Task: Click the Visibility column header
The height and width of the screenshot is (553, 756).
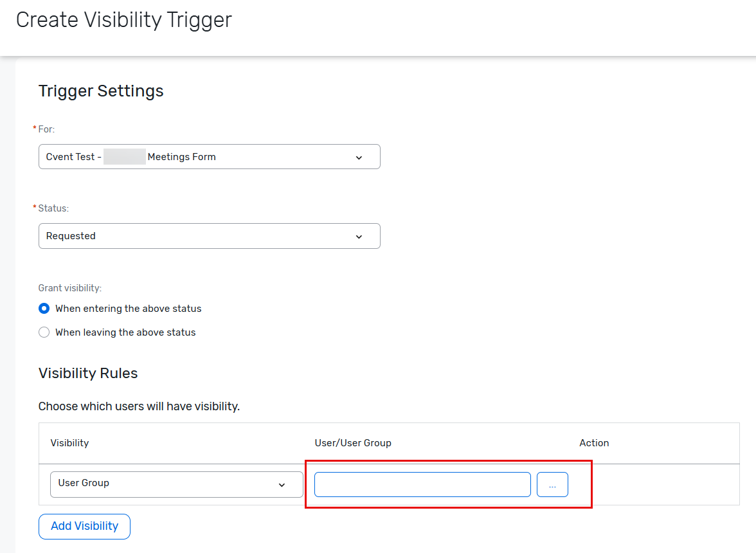Action: point(69,443)
